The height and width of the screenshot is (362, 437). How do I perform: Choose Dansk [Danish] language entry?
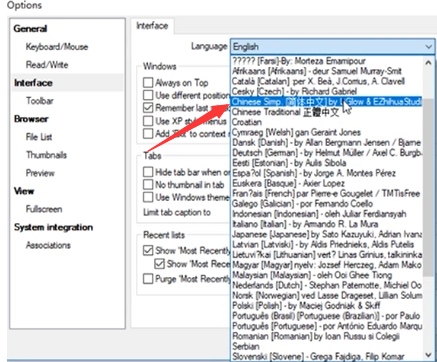pyautogui.click(x=327, y=143)
